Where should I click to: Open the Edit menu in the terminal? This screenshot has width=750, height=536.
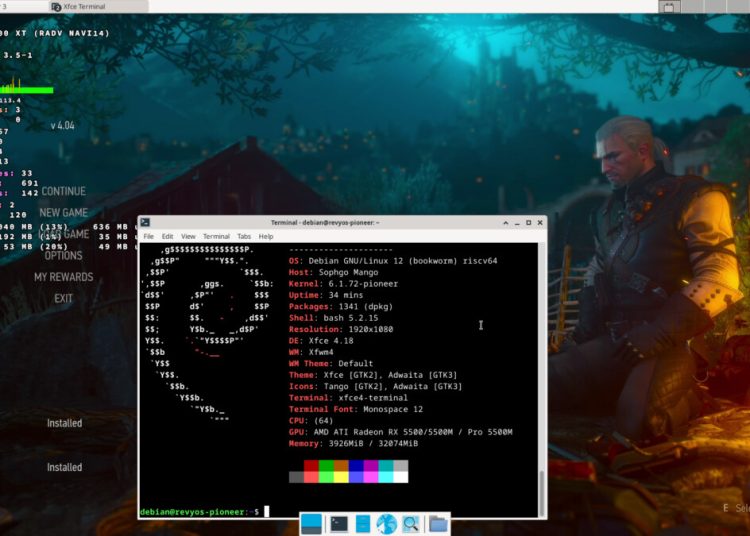pyautogui.click(x=167, y=236)
